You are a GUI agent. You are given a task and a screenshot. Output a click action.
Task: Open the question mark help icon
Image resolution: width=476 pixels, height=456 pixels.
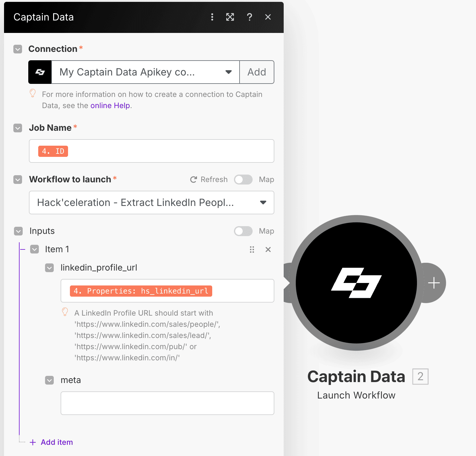click(249, 17)
